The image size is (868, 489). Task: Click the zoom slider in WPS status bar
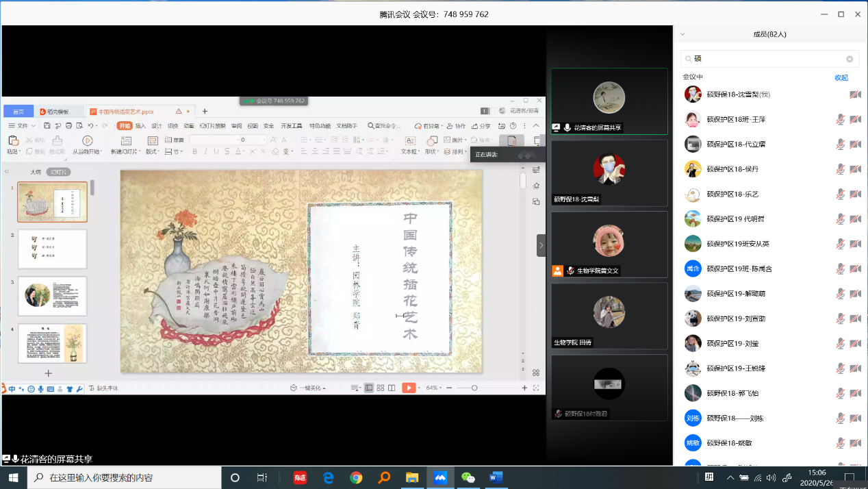click(474, 388)
